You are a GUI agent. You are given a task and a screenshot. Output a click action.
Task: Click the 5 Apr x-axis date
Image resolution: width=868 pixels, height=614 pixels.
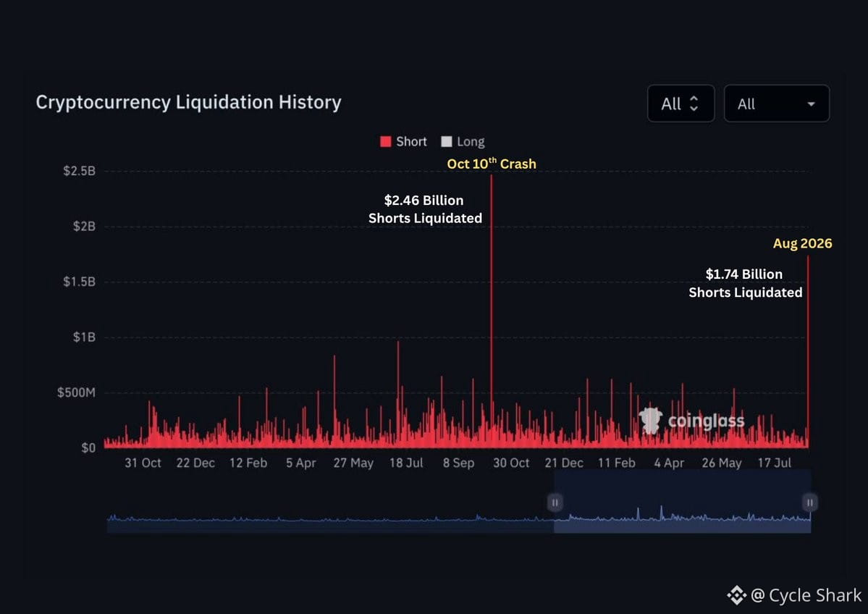tap(301, 463)
